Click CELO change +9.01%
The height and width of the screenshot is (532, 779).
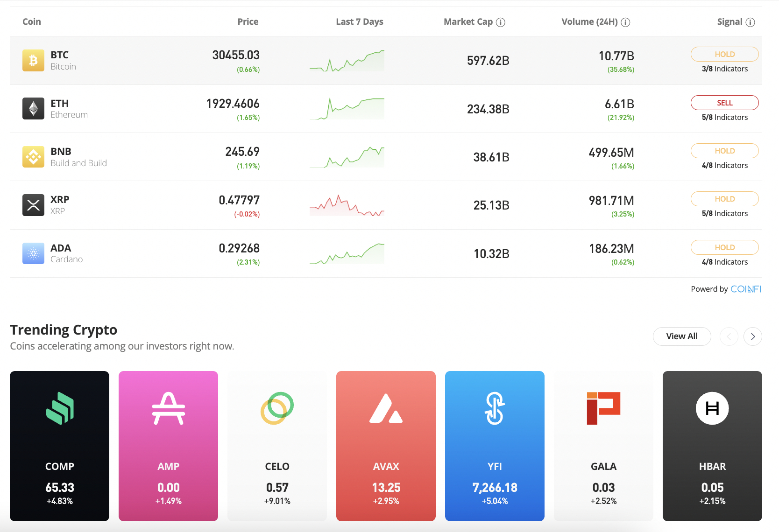[277, 501]
